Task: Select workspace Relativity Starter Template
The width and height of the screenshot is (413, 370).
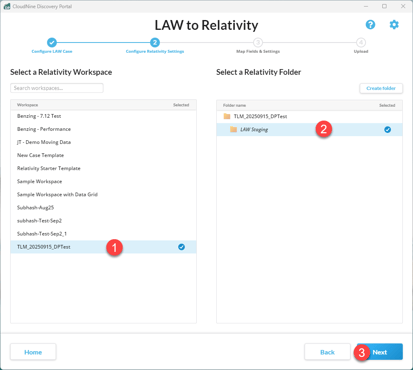Action: [x=103, y=168]
